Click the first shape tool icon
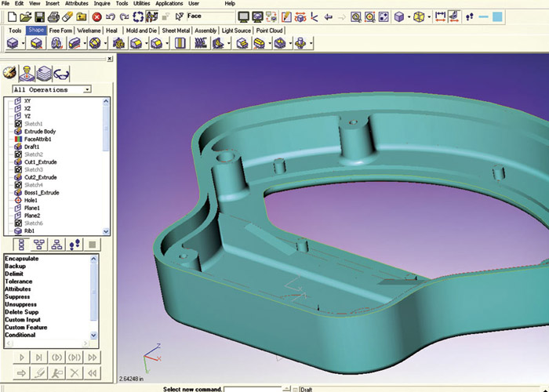Screen dimensions: 549x392 coord(14,44)
